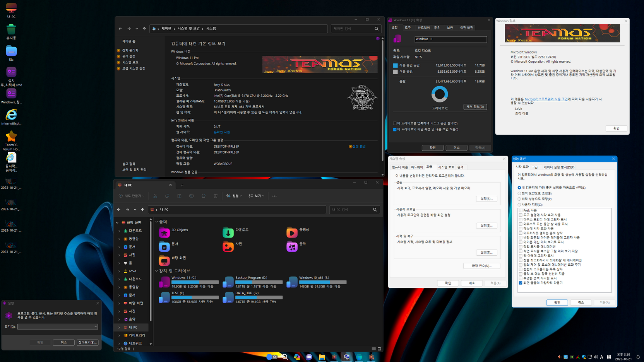The height and width of the screenshot is (362, 644).
Task: Click 세부 정보(D) button
Action: click(x=475, y=107)
